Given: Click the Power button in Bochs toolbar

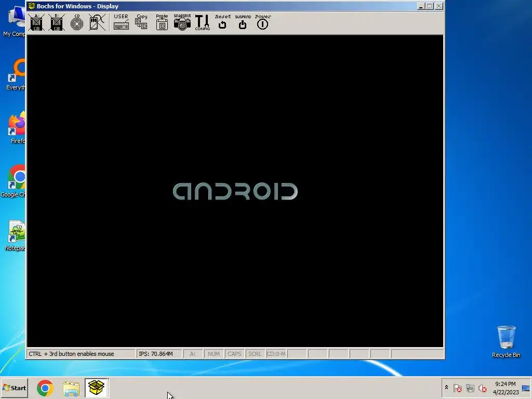Looking at the screenshot, I should 263,22.
